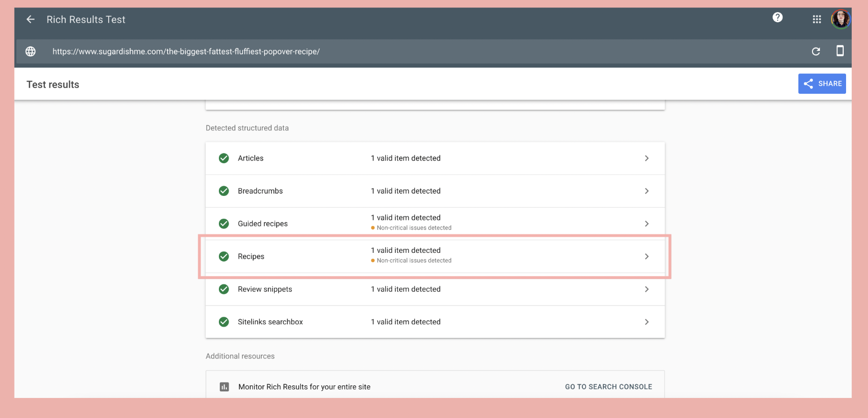Click the green check beside Sitelinks searchbox
Viewport: 868px width, 418px height.
pyautogui.click(x=224, y=322)
